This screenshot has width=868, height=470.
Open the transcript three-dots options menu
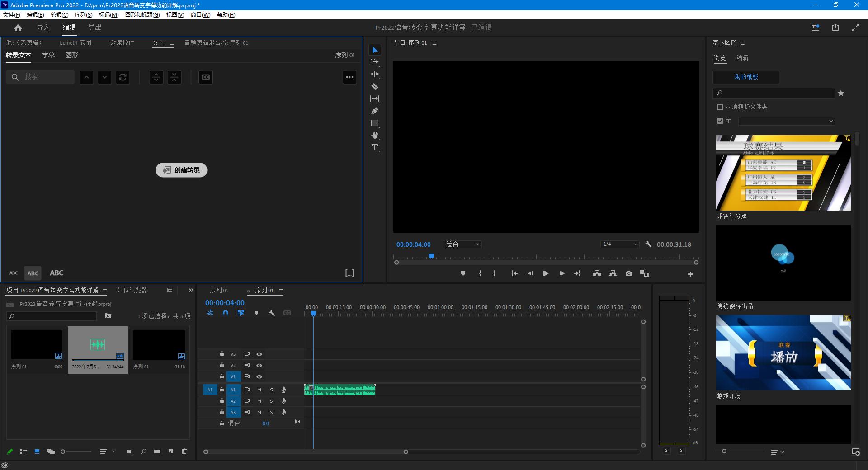coord(349,77)
